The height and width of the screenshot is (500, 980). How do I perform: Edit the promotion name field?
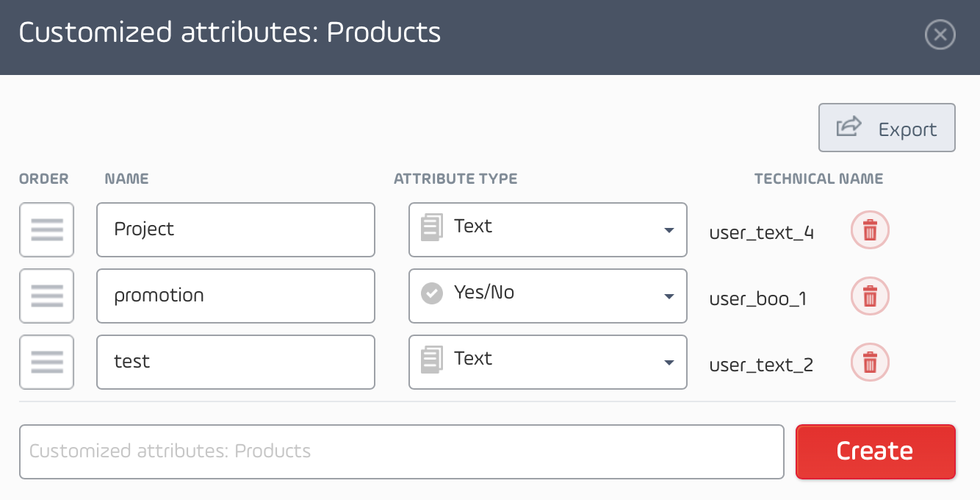(x=236, y=296)
